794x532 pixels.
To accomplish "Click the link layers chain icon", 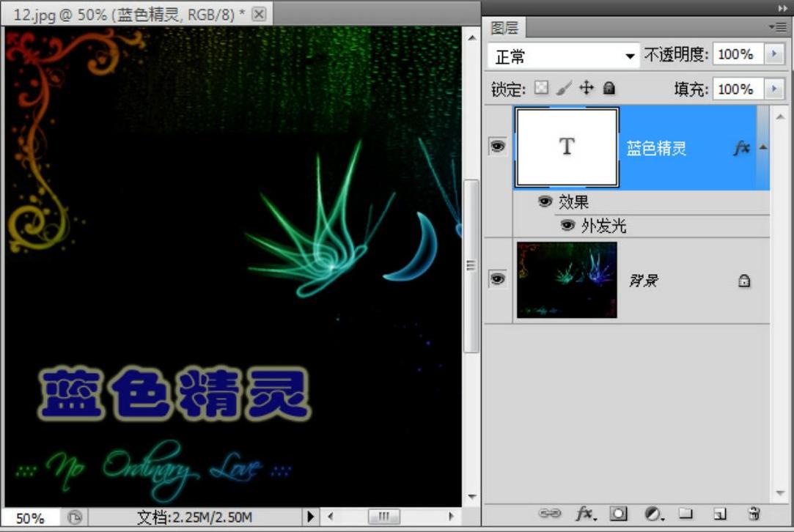I will click(x=549, y=514).
